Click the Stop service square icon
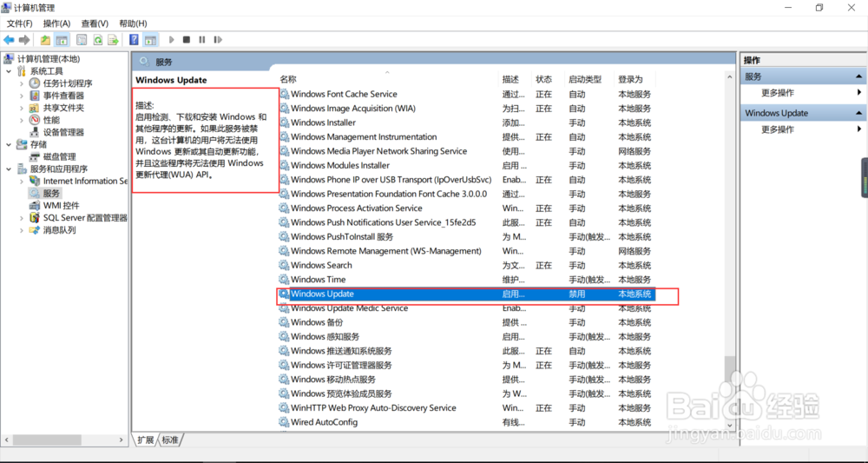This screenshot has width=868, height=463. coord(187,40)
